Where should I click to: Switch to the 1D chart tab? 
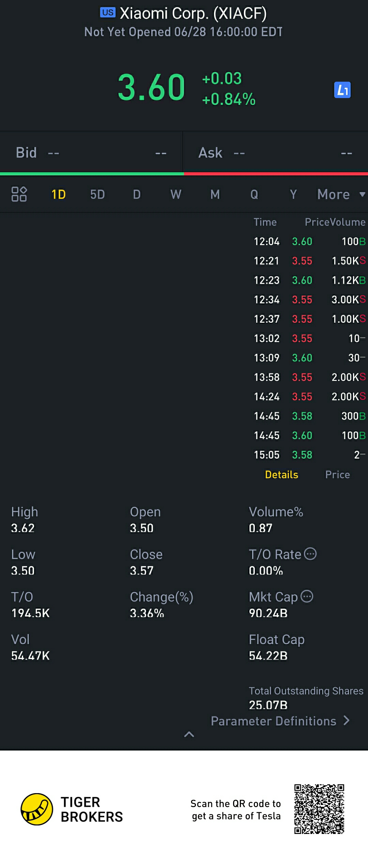pyautogui.click(x=58, y=194)
